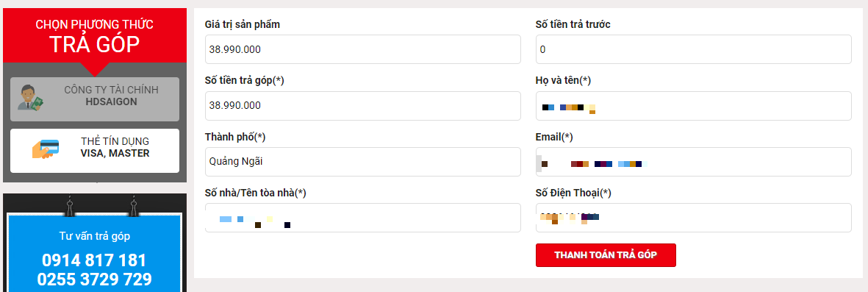Screen dimensions: 868x292
Task: Click the Tư vấn trả góp heading
Action: click(x=95, y=236)
